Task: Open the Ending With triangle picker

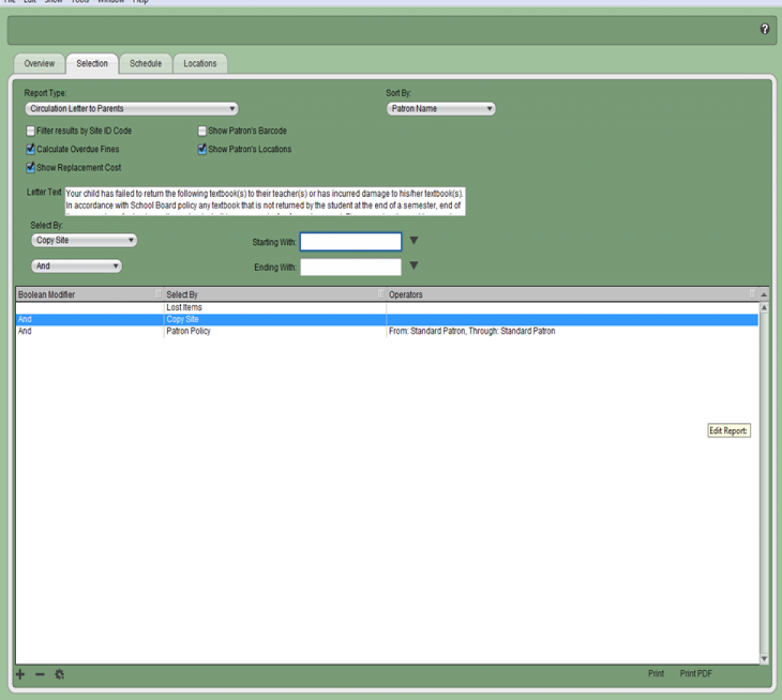Action: pos(413,265)
